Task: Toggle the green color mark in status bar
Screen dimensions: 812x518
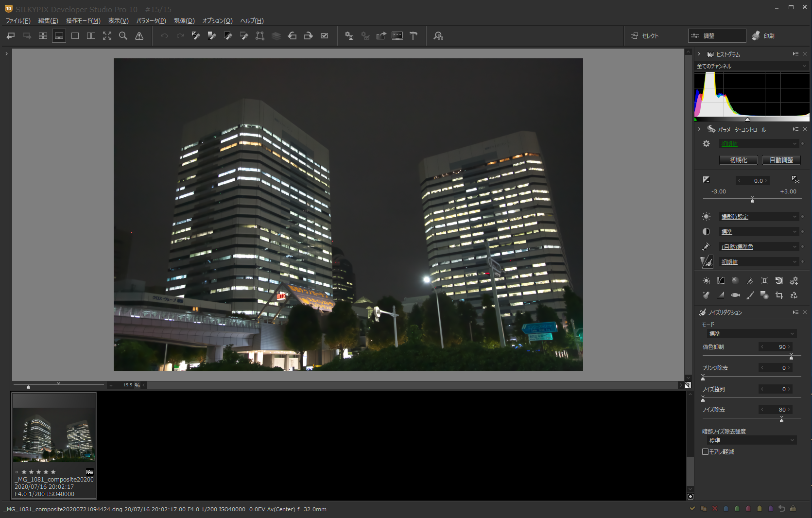Action: [x=737, y=509]
